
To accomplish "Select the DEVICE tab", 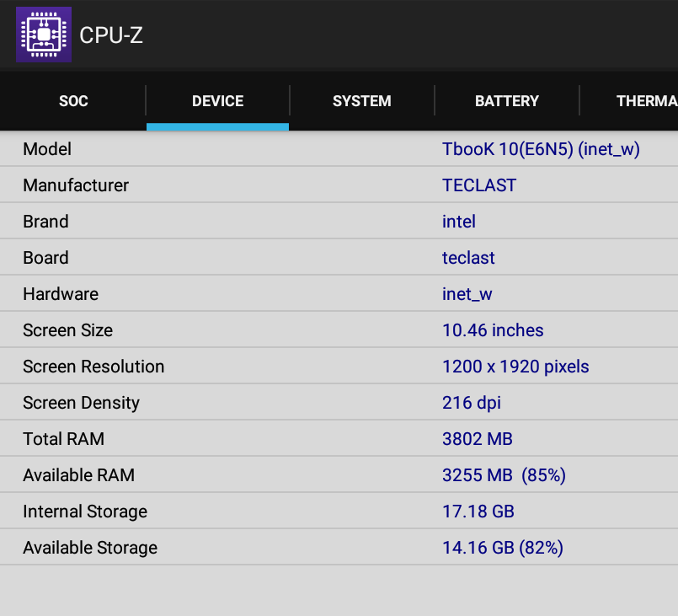I will (217, 101).
